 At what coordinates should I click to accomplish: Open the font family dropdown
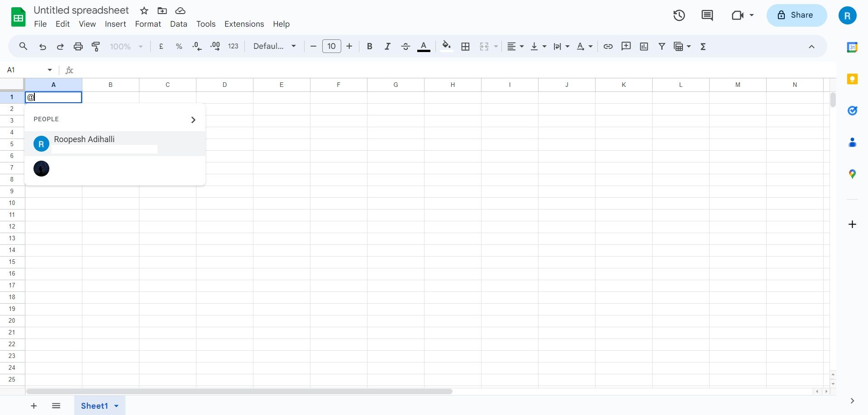click(274, 46)
